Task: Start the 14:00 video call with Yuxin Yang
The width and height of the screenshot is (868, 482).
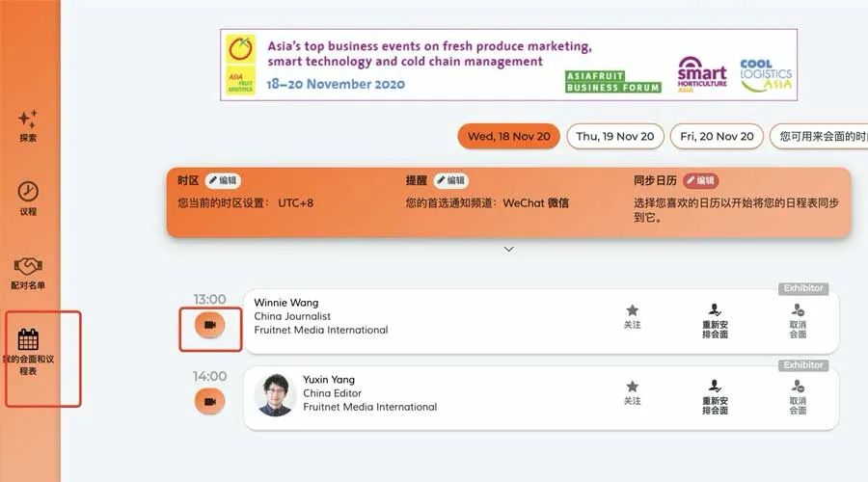Action: [x=210, y=401]
